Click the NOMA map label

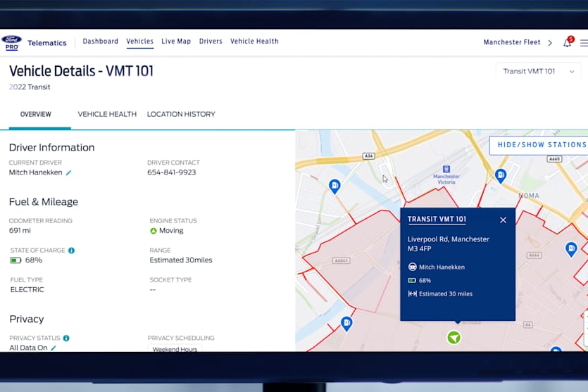(529, 196)
